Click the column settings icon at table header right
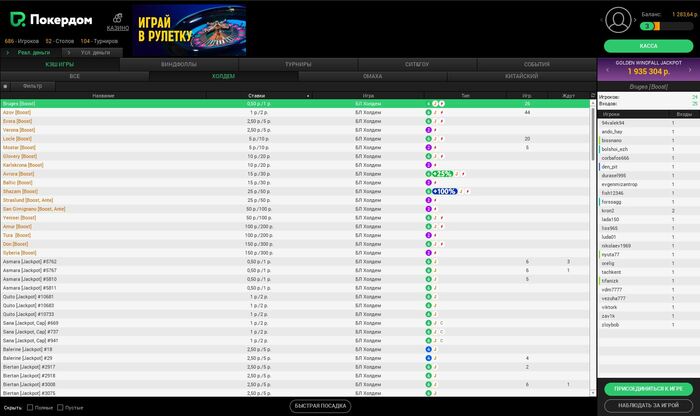The height and width of the screenshot is (416, 700). point(593,95)
